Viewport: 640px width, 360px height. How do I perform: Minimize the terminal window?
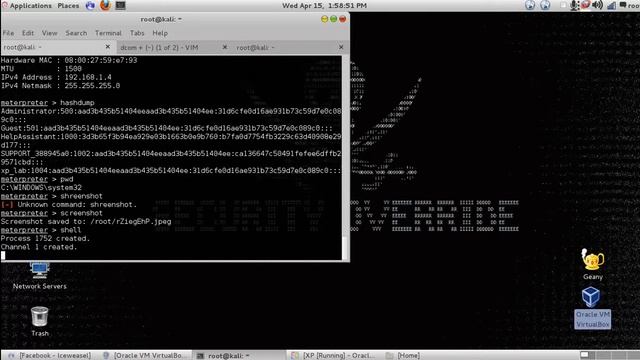(324, 19)
